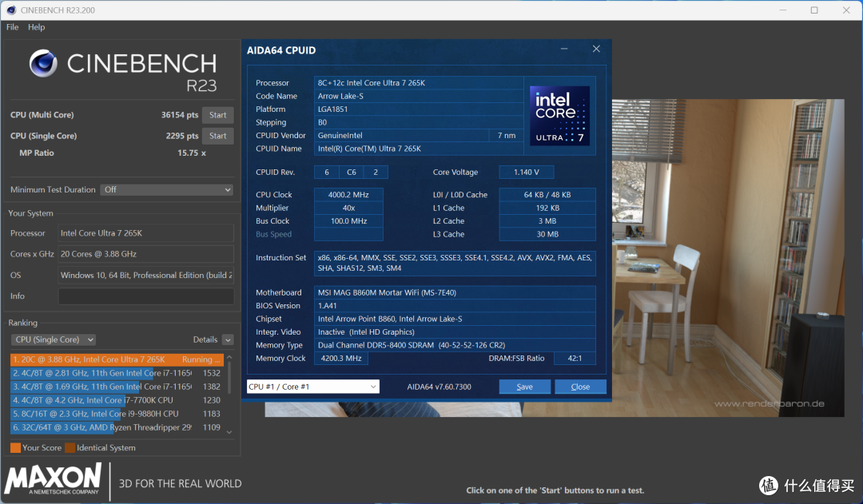The width and height of the screenshot is (863, 504).
Task: Click the Bus Clock 100.0 MHz value
Action: 348,221
